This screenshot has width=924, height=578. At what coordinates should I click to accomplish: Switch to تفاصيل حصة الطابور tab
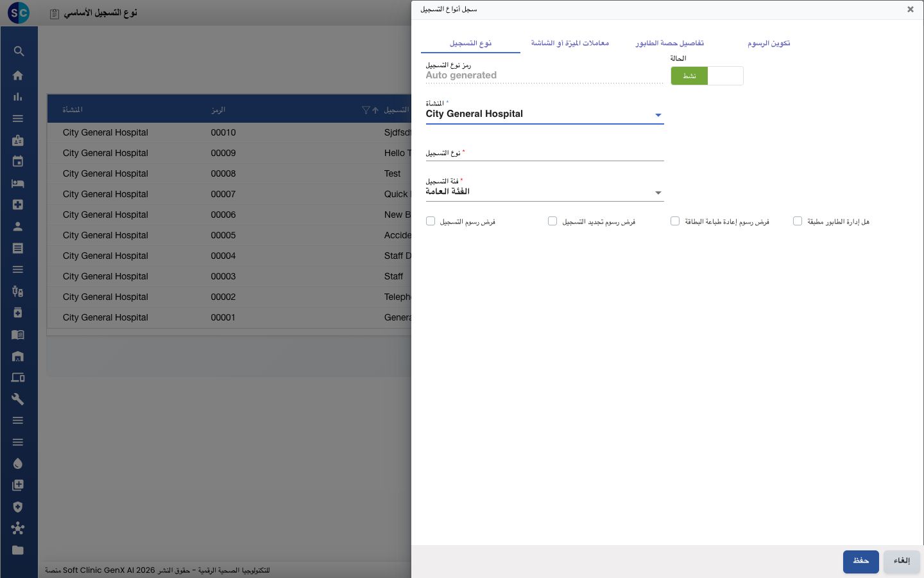(x=669, y=43)
